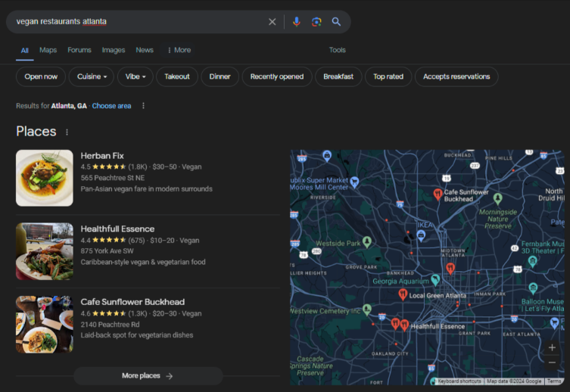The width and height of the screenshot is (570, 392).
Task: Open the More search tabs menu
Action: tap(179, 50)
